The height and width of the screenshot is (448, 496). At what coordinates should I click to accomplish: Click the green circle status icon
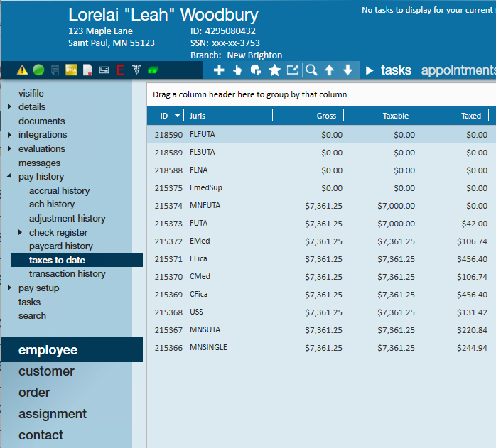coord(38,70)
